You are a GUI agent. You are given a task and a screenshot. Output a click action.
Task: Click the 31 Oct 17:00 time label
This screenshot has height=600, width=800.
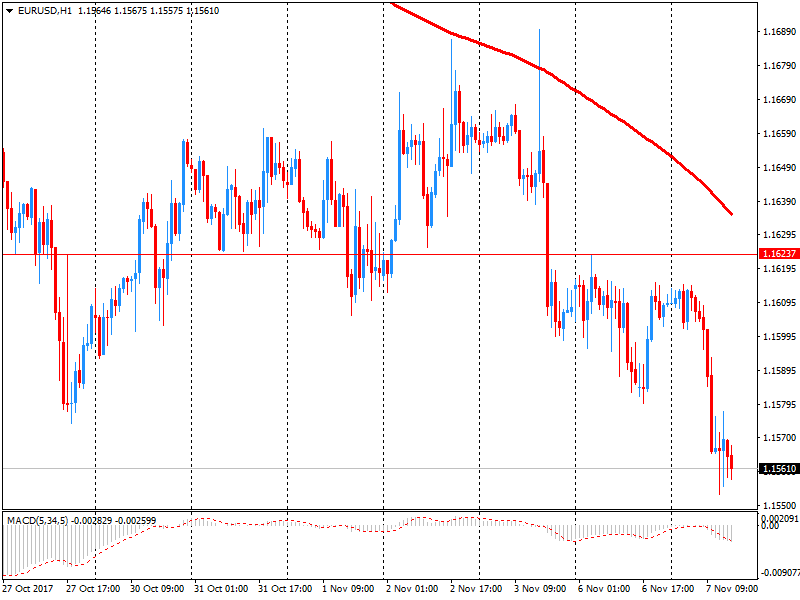(x=285, y=588)
